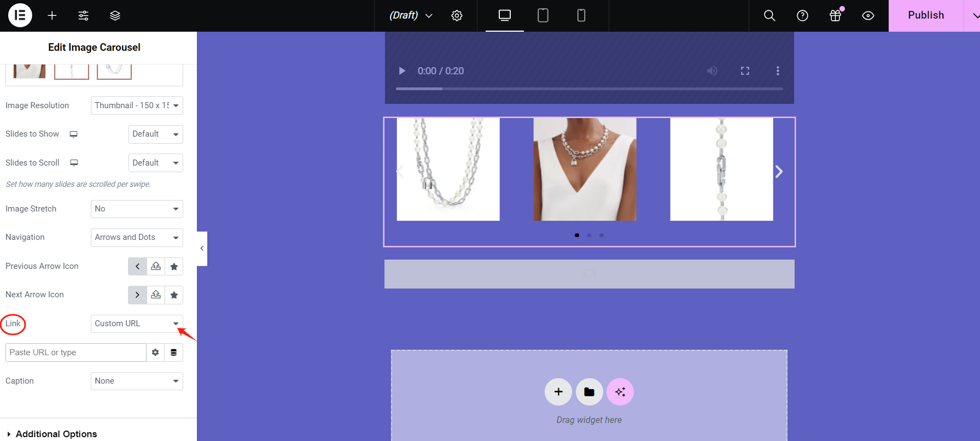Image resolution: width=980 pixels, height=441 pixels.
Task: Click the vertical pearl chain image
Action: pos(722,169)
